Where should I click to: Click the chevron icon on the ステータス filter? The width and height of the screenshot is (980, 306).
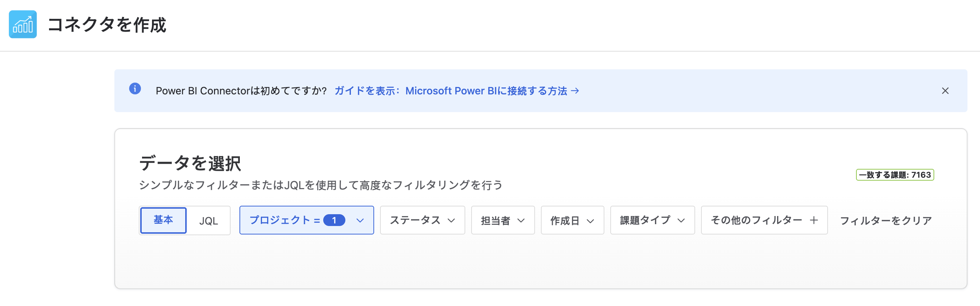click(451, 220)
